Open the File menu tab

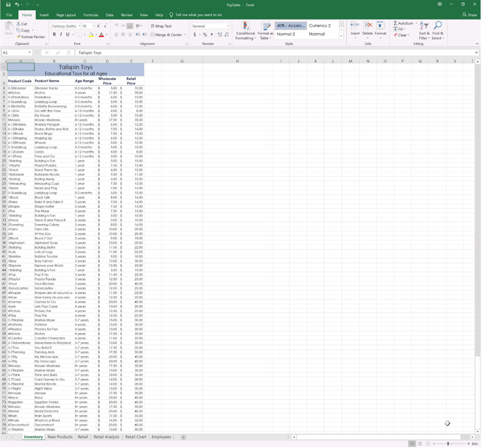coord(9,15)
